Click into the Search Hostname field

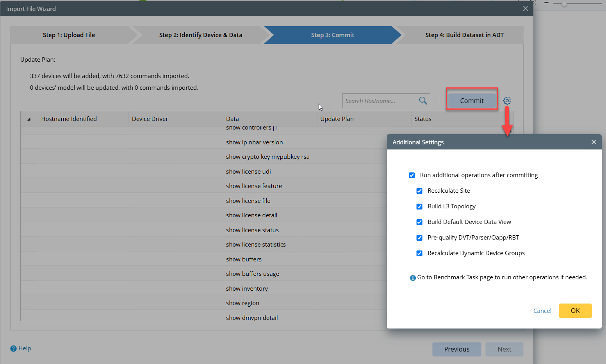click(x=379, y=101)
